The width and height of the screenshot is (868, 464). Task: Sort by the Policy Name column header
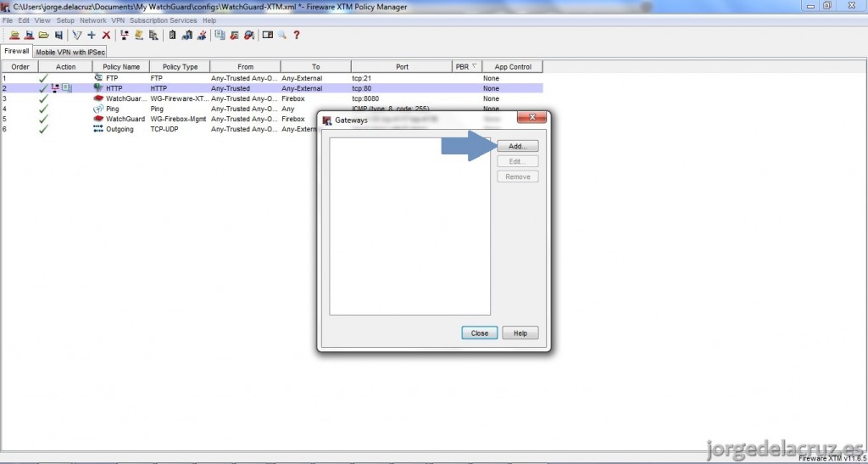[x=121, y=66]
